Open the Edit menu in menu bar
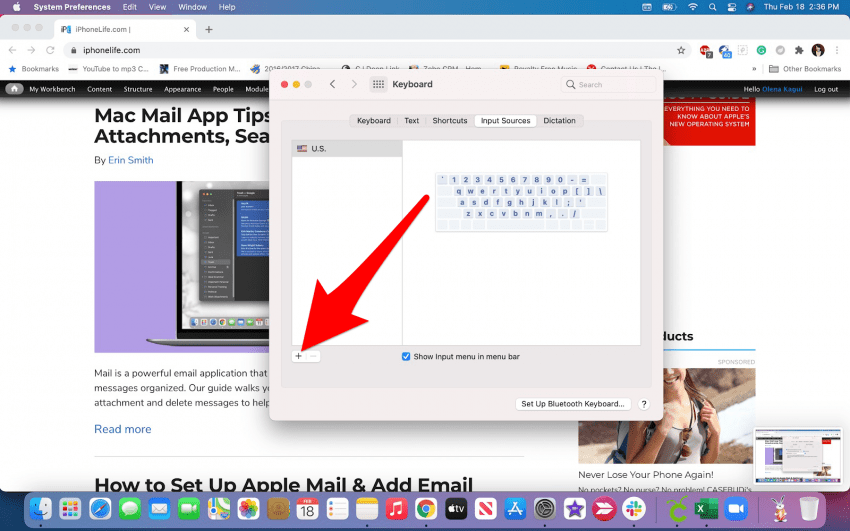Screen dimensions: 850x531 click(x=130, y=7)
